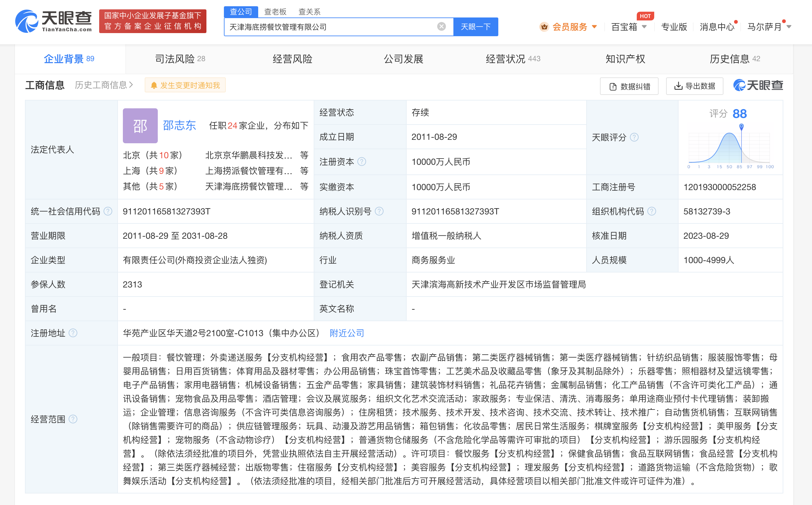The image size is (812, 505).
Task: Click the help icon beside 经营范围
Action: pos(73,419)
